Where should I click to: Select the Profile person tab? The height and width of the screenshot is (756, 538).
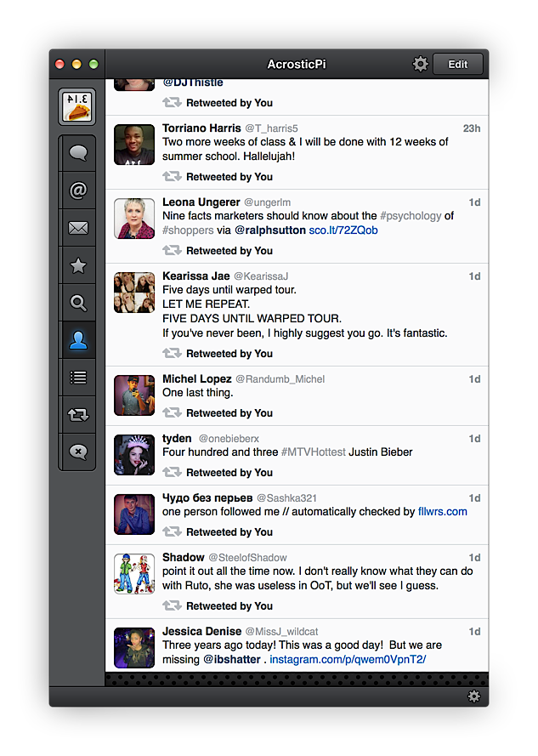(x=78, y=340)
